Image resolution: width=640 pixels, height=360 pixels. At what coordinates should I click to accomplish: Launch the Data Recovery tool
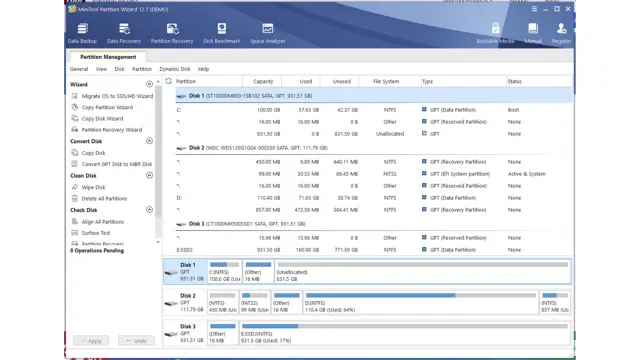124,33
